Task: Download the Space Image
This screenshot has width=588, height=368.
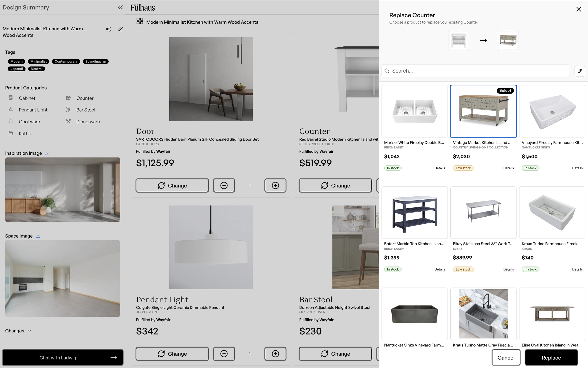Action: pos(38,236)
